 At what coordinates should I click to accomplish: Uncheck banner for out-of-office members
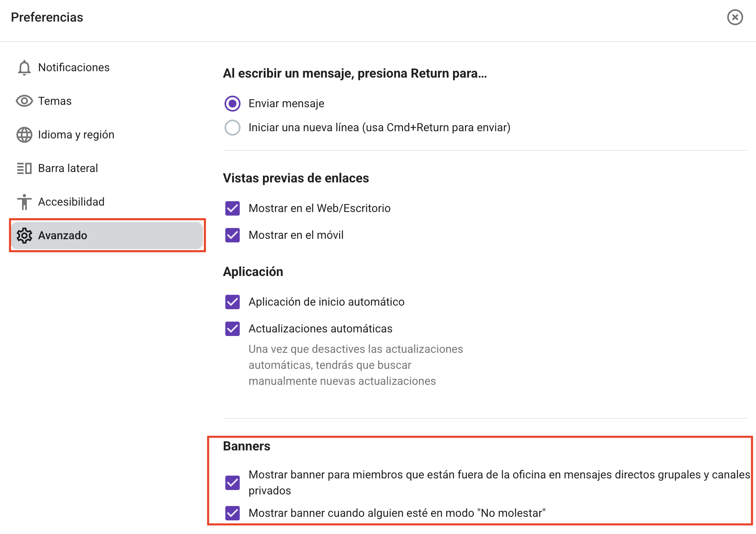(x=233, y=483)
